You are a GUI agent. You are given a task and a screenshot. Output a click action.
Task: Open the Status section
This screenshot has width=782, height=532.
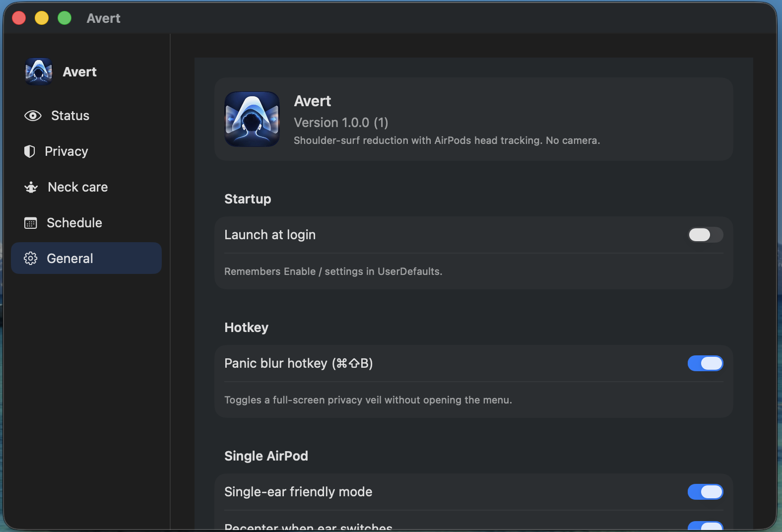coord(86,116)
